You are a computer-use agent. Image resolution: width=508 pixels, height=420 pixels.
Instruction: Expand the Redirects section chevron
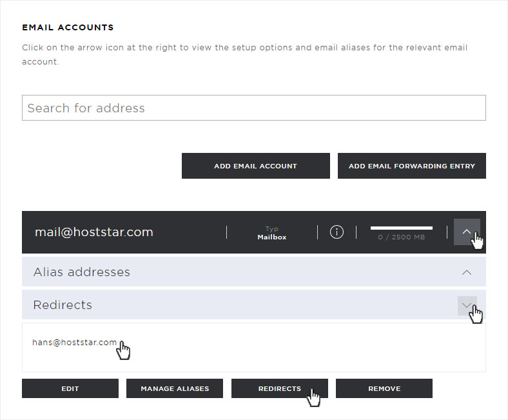(x=467, y=305)
